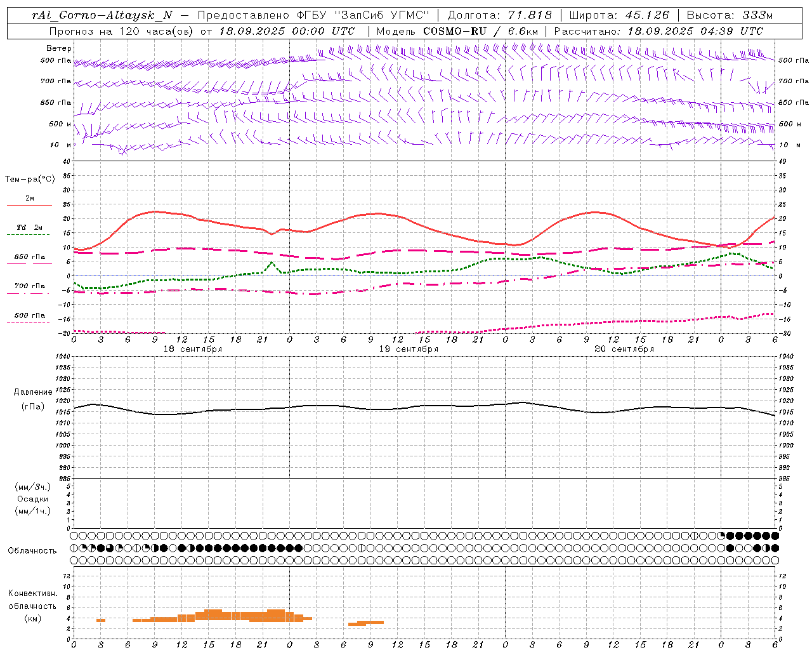Click the small orange convective bar at hour 3 on 18 September
This screenshot has width=812, height=650.
coord(101,620)
